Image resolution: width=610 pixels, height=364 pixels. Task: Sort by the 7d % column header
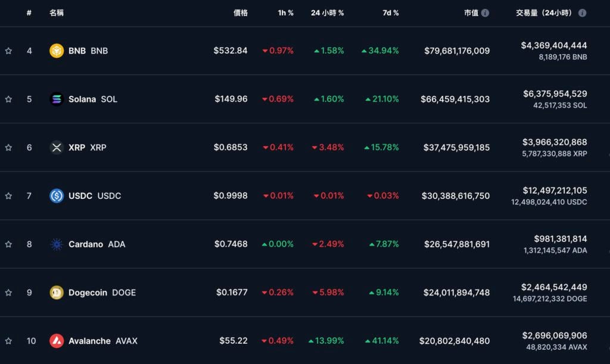pos(391,13)
